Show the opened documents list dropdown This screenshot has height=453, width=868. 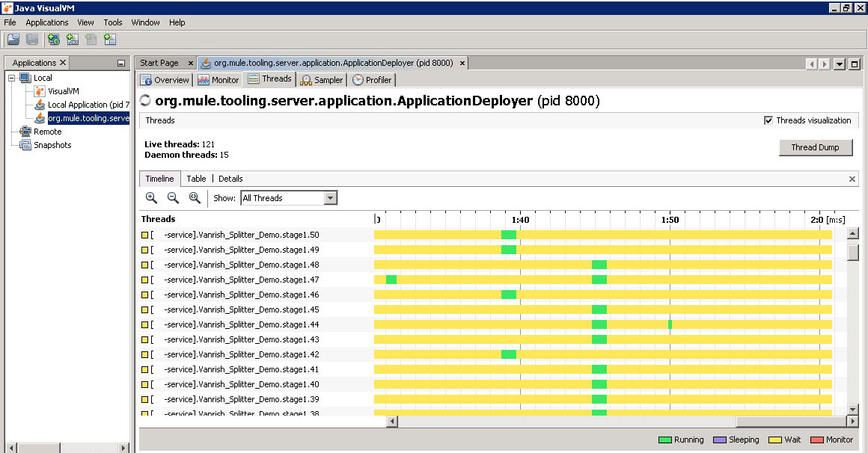[840, 64]
